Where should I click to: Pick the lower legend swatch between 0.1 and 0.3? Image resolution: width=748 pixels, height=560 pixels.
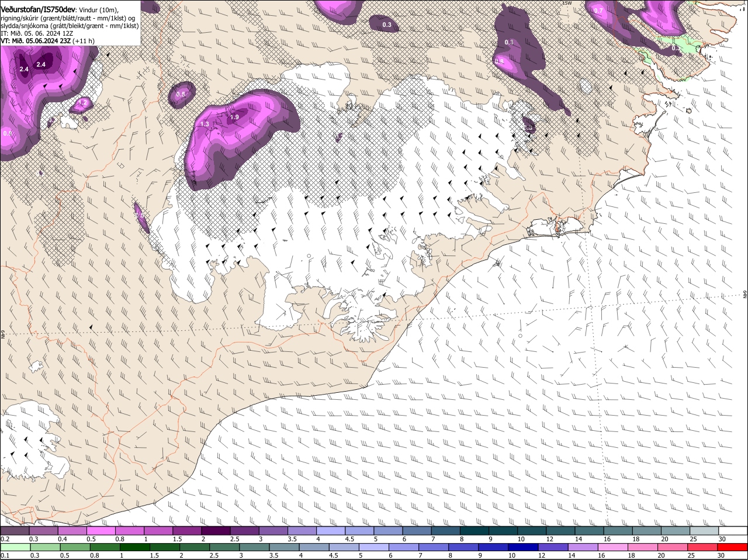coord(15,547)
